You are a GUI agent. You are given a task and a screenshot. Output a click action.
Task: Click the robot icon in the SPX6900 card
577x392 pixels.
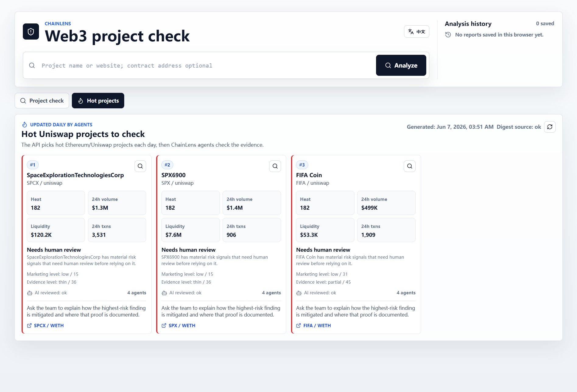164,293
